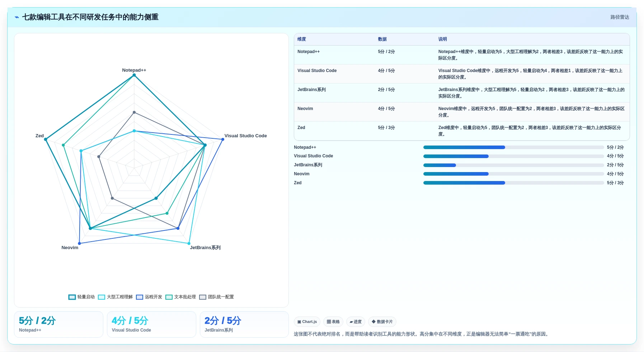Click the teal radar point at Zed vertex
Viewport: 644px width, 352px height.
[x=46, y=139]
